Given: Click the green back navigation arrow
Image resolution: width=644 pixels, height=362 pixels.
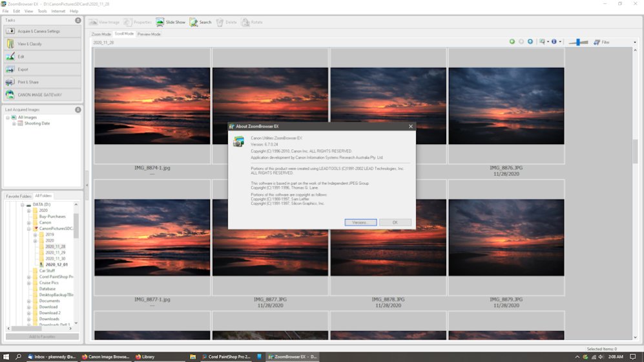Looking at the screenshot, I should click(512, 42).
